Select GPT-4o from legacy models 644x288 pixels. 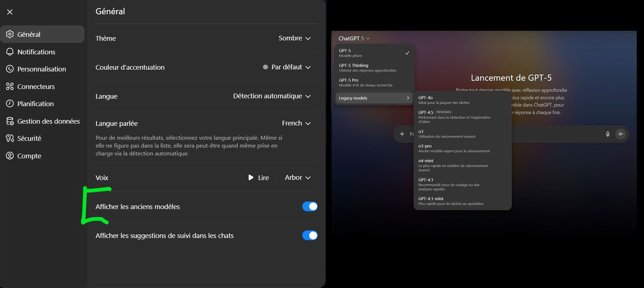pyautogui.click(x=462, y=100)
